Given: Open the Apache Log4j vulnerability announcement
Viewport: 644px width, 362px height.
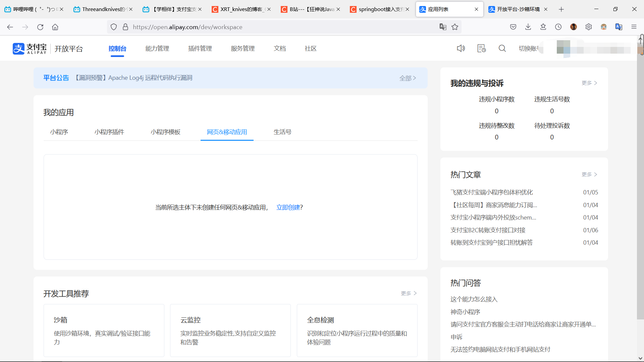Looking at the screenshot, I should [133, 78].
